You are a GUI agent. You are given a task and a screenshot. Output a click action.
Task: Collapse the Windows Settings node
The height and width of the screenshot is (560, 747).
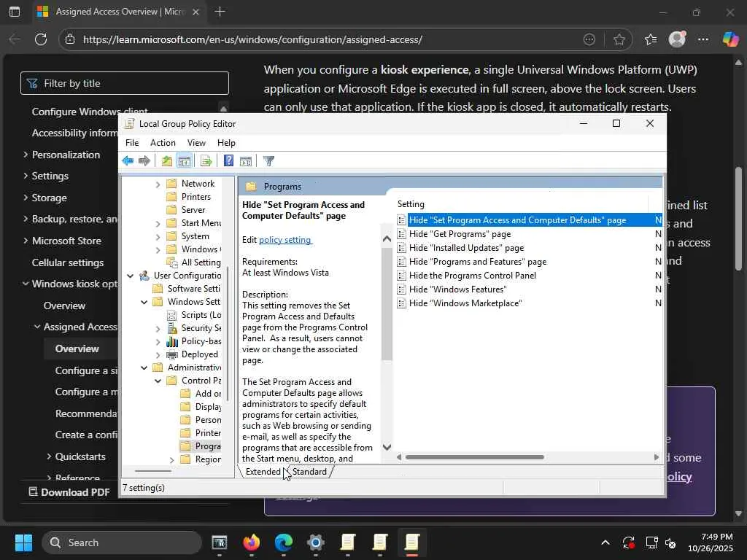coord(144,302)
